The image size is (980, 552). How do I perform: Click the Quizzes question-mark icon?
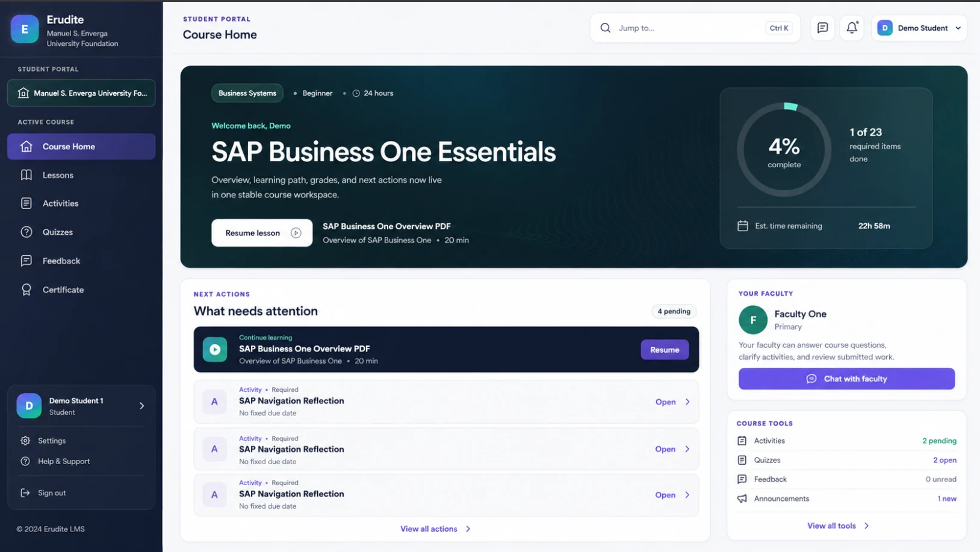pyautogui.click(x=26, y=232)
